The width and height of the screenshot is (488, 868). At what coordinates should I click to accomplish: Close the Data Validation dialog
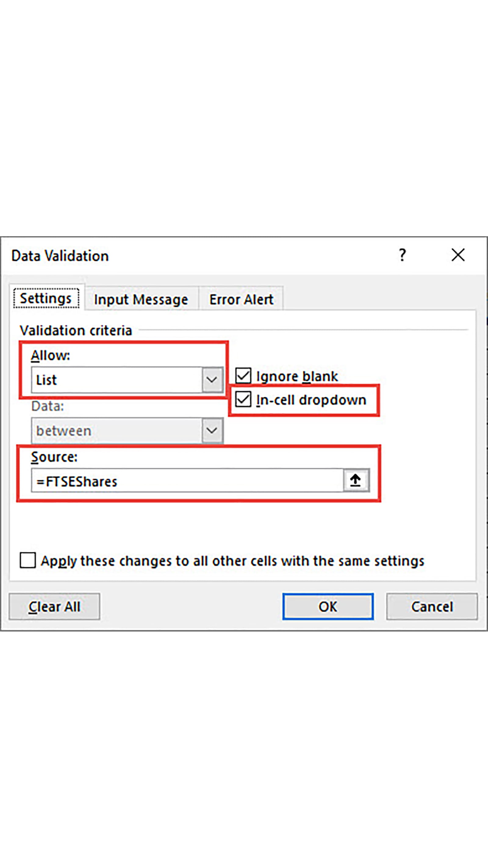click(x=458, y=255)
